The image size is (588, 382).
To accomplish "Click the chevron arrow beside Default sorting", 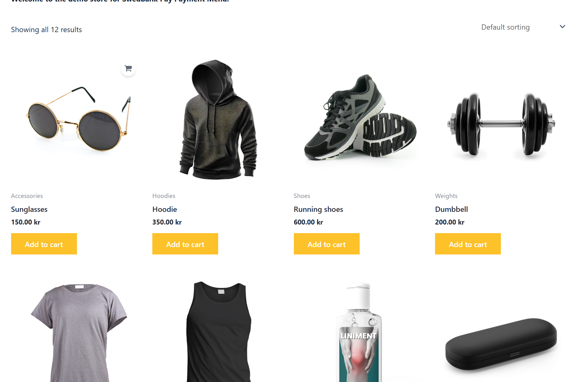I will coord(562,27).
